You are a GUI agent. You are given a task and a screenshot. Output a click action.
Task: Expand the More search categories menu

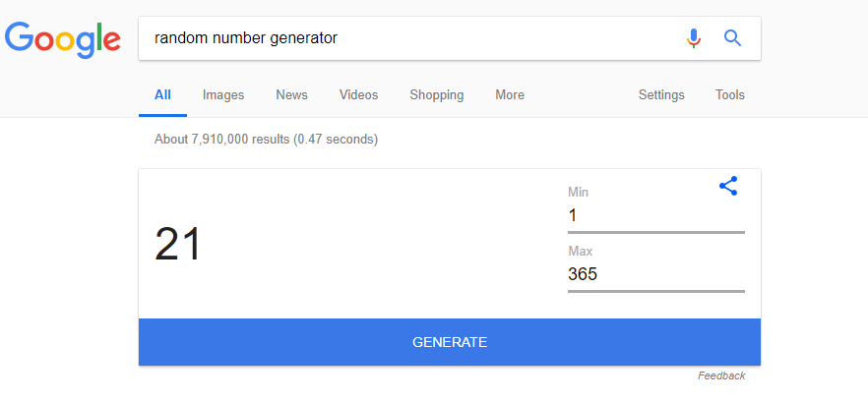point(510,95)
